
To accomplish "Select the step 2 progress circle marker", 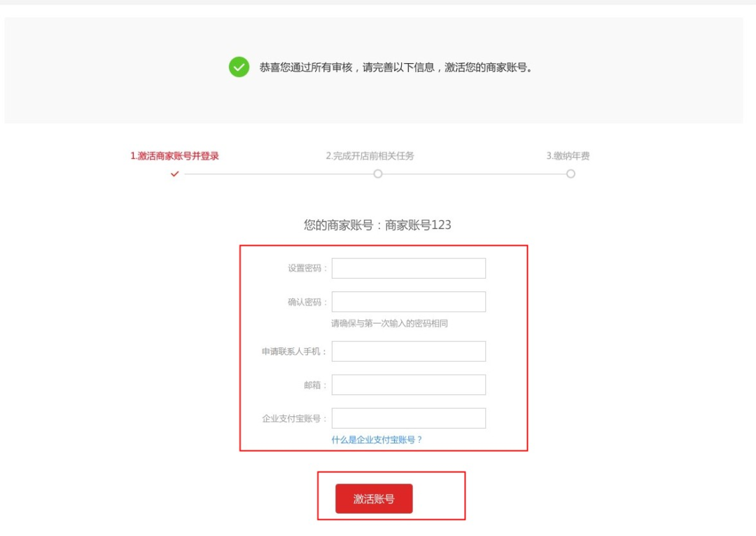I will (378, 174).
